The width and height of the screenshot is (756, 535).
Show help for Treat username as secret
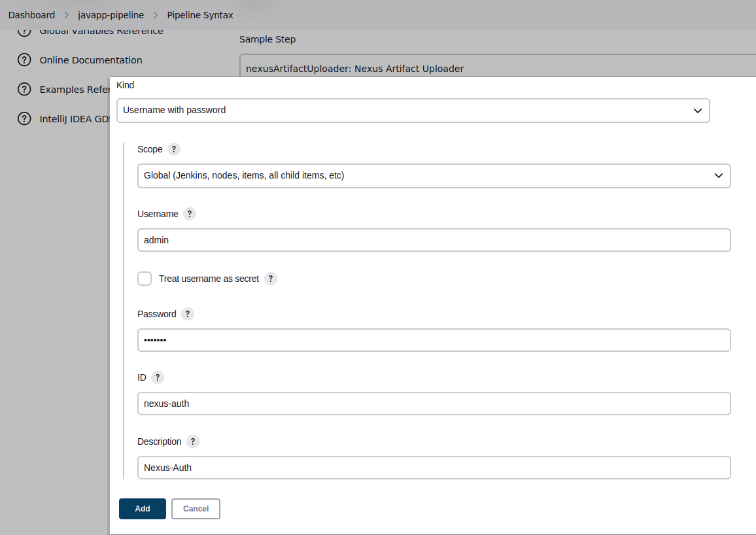pos(271,279)
